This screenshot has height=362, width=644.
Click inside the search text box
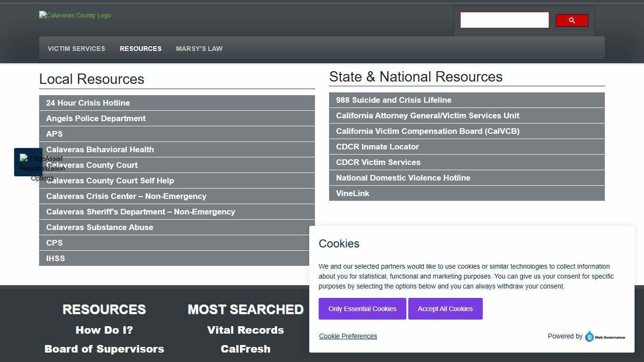click(504, 20)
